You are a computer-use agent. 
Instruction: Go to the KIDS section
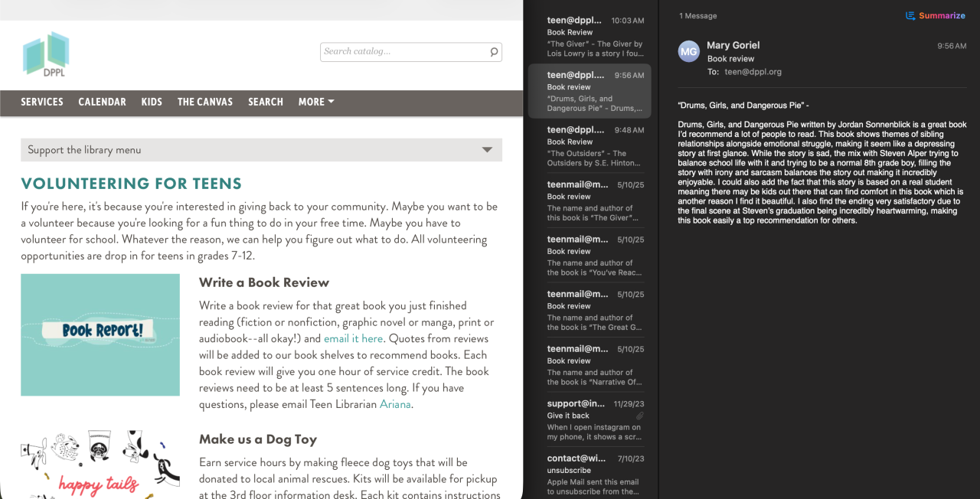coord(152,102)
